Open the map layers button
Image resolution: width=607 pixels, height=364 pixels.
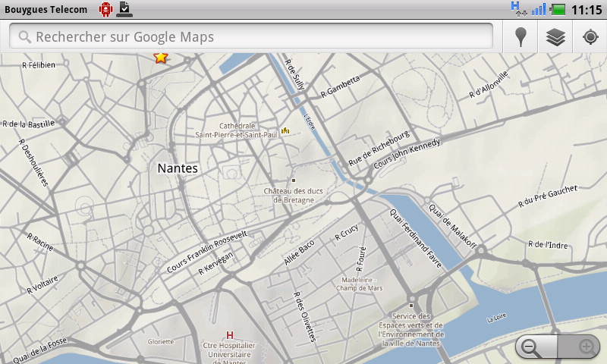[x=555, y=36]
